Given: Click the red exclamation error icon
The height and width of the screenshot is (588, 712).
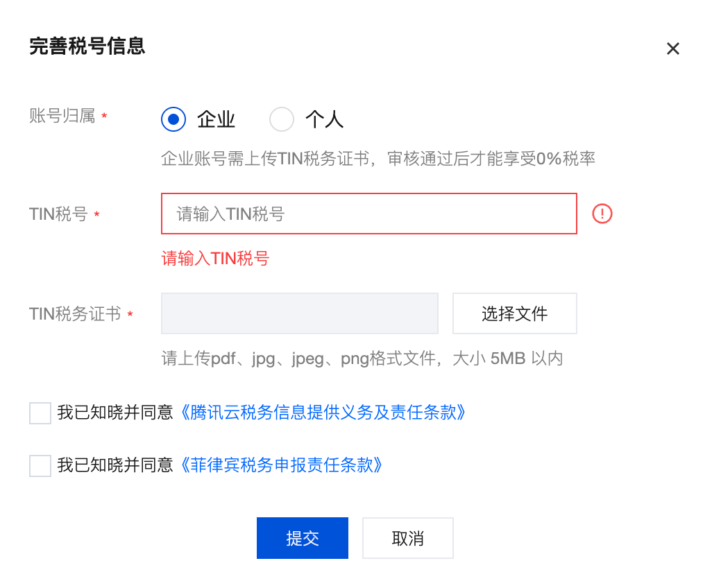Looking at the screenshot, I should click(x=602, y=214).
